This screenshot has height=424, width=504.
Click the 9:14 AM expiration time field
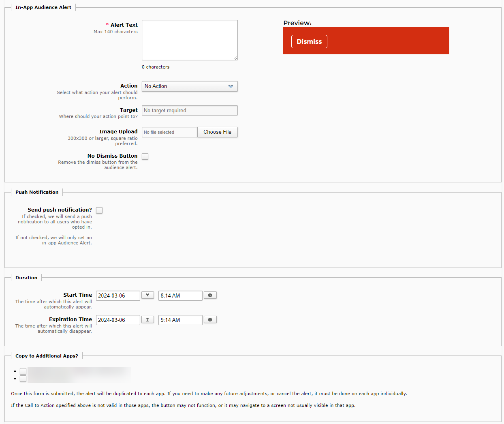coord(180,320)
